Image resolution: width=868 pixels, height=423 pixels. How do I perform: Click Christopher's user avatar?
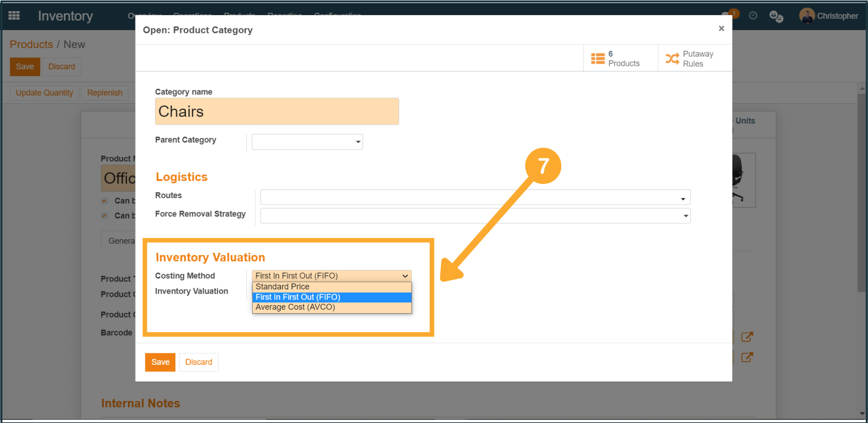point(807,16)
